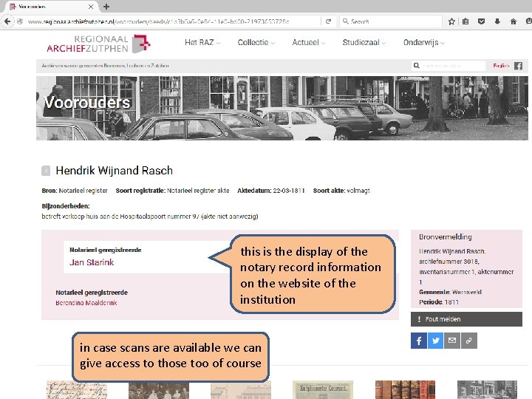Viewport: 532px width, 399px height.
Task: Open the Jan Starink person link
Action: tap(92, 262)
